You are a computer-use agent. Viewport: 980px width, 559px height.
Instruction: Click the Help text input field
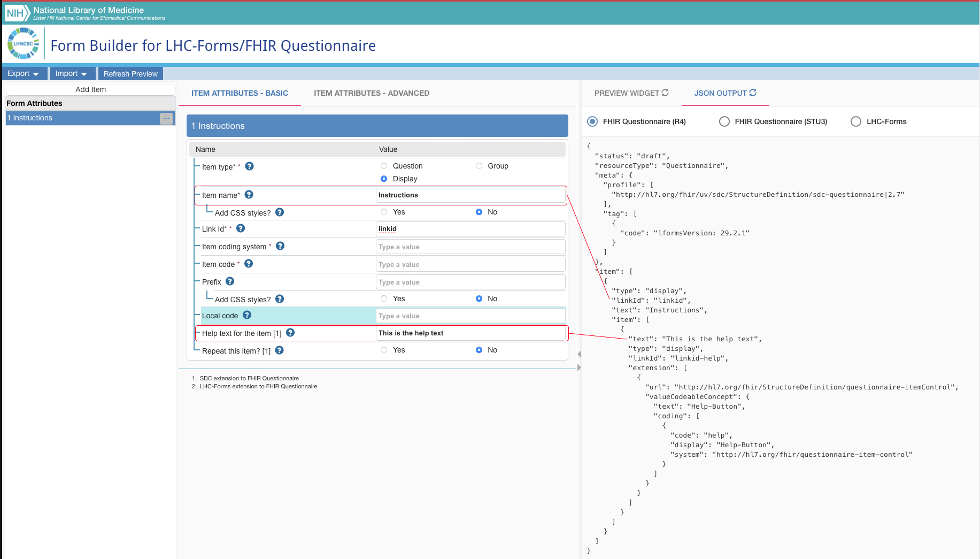coord(470,333)
